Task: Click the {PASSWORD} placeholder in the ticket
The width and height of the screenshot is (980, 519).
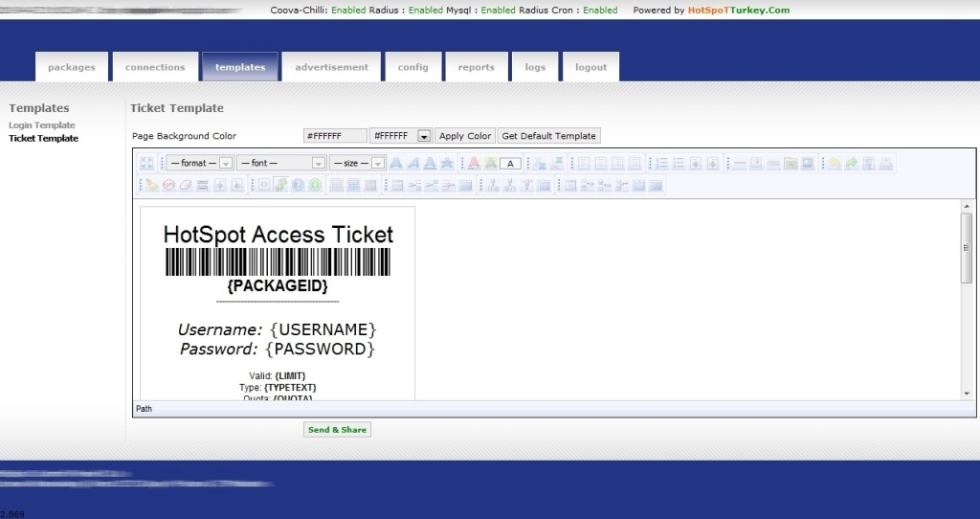Action: tap(320, 349)
